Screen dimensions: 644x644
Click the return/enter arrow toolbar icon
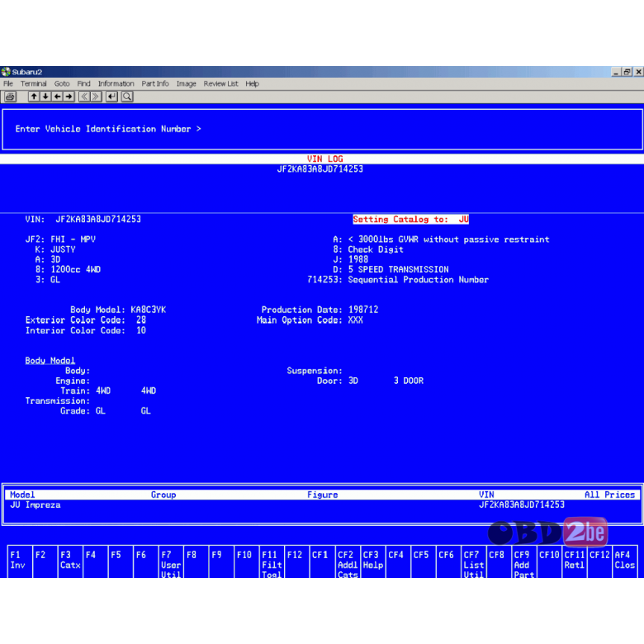(x=111, y=97)
